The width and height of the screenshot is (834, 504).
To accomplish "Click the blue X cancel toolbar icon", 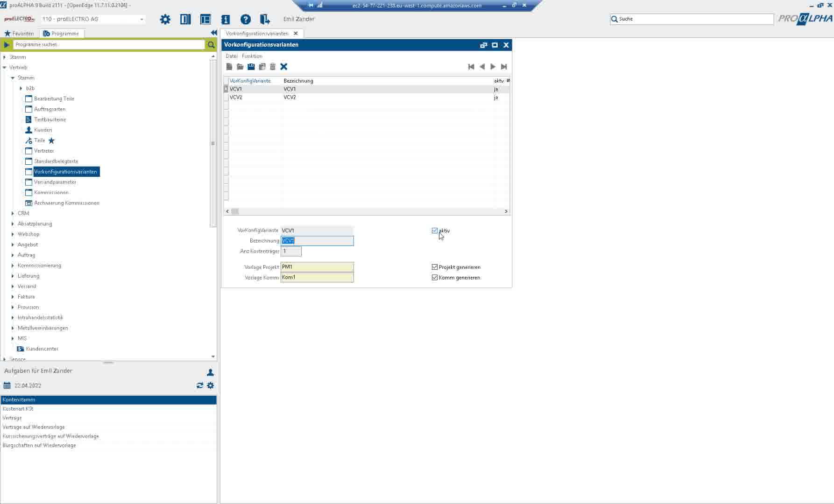I will [284, 67].
